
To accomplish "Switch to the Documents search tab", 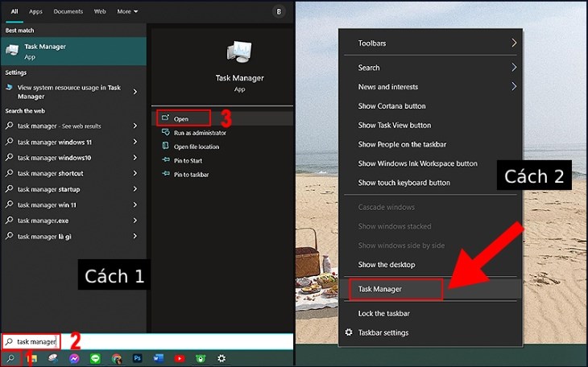I will pyautogui.click(x=68, y=11).
